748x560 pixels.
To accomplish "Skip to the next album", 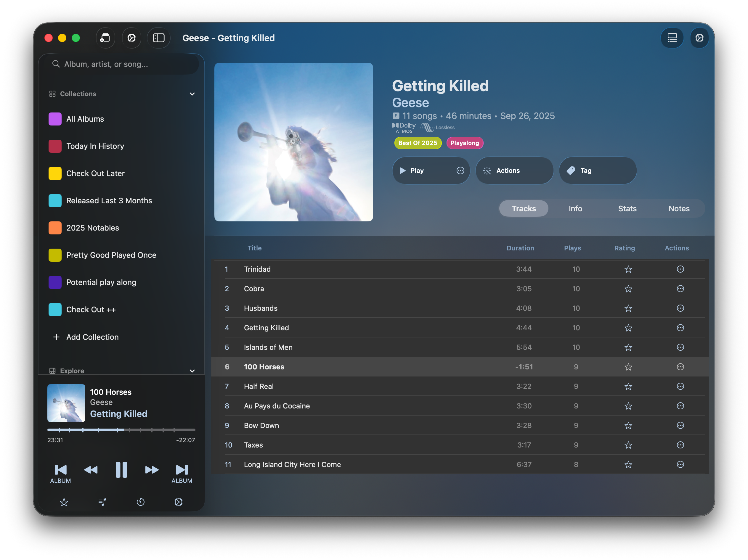I will coord(182,470).
